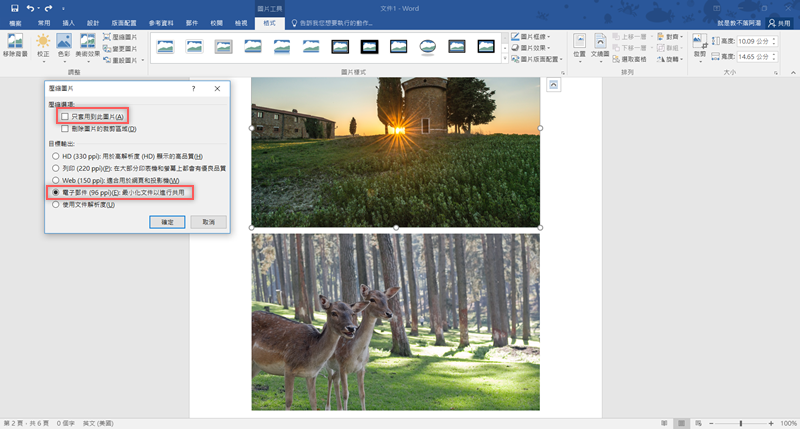Check the 只套用到此圖片 checkbox
Screen dimensions: 800x429
coord(65,117)
